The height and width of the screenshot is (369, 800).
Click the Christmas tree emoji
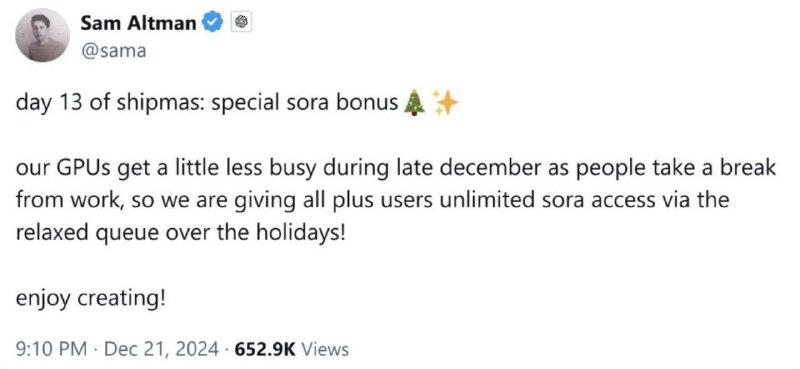(x=414, y=103)
